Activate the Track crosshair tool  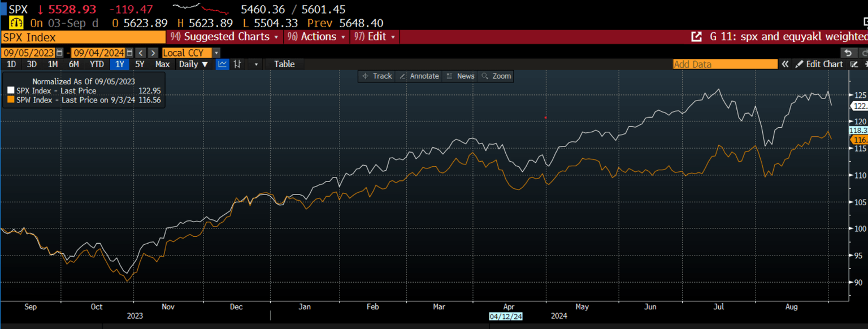coord(377,76)
